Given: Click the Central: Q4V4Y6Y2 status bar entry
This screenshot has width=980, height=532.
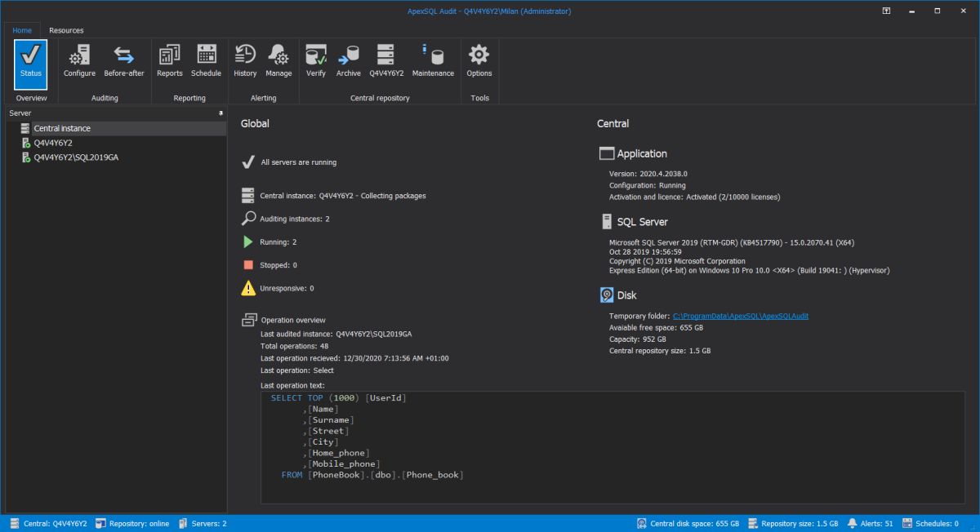Looking at the screenshot, I should pyautogui.click(x=47, y=523).
